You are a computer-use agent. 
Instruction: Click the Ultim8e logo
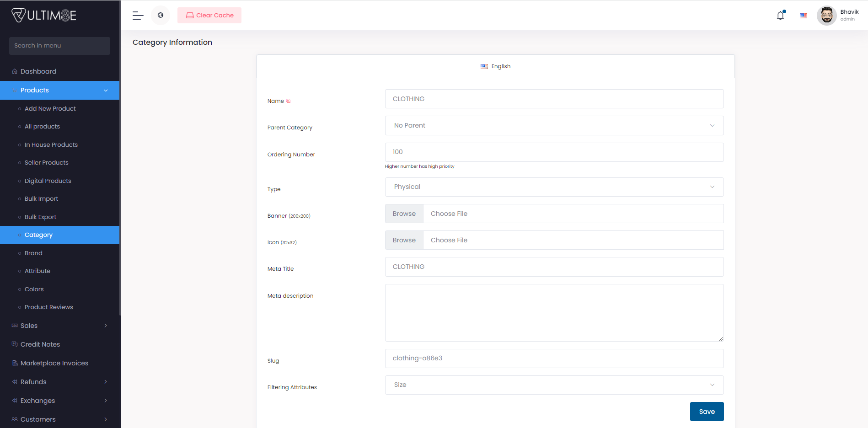tap(44, 16)
